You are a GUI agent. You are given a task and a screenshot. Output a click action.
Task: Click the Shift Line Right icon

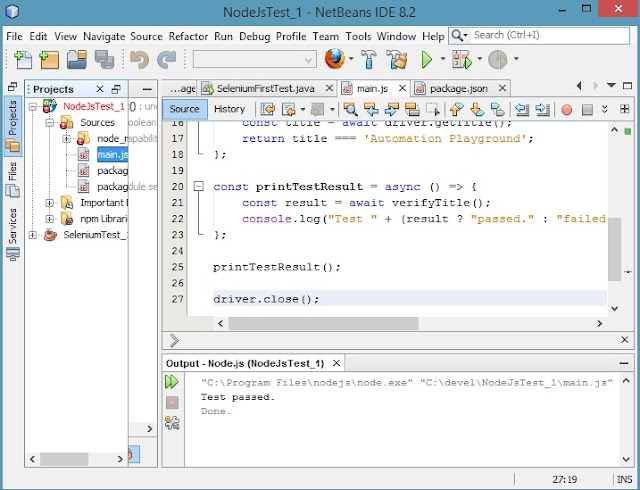click(542, 109)
